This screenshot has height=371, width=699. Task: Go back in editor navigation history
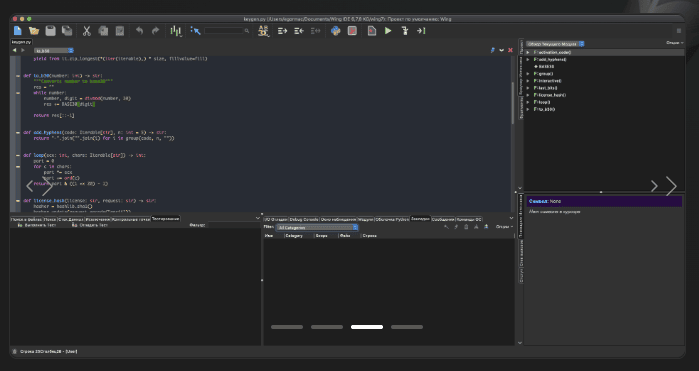(14, 50)
